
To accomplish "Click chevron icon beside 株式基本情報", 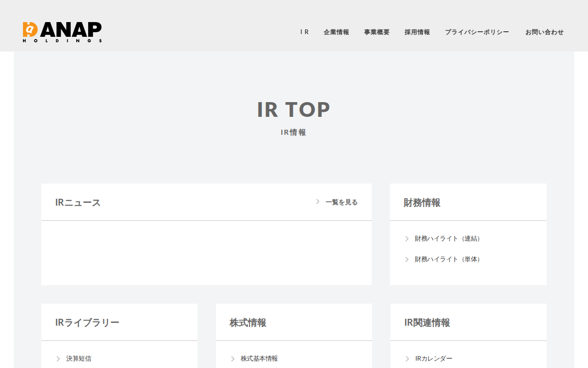I will [x=232, y=359].
